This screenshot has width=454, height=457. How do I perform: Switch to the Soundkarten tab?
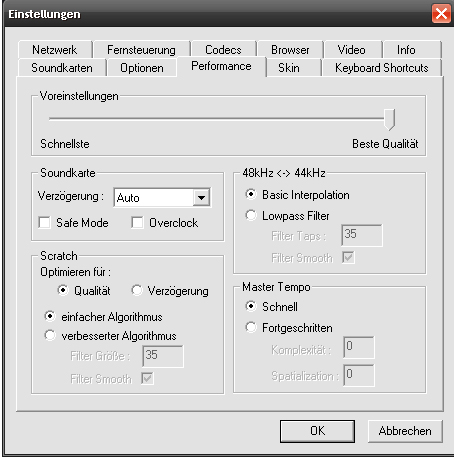(62, 68)
